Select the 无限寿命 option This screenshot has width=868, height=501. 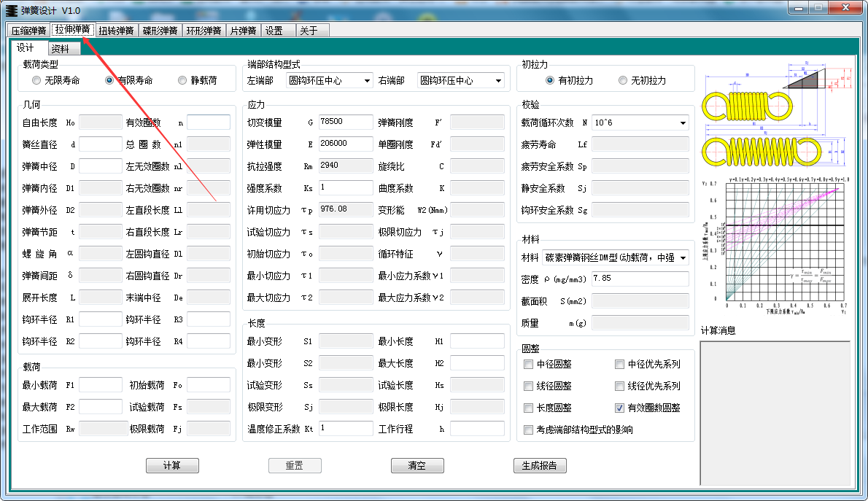pyautogui.click(x=36, y=80)
